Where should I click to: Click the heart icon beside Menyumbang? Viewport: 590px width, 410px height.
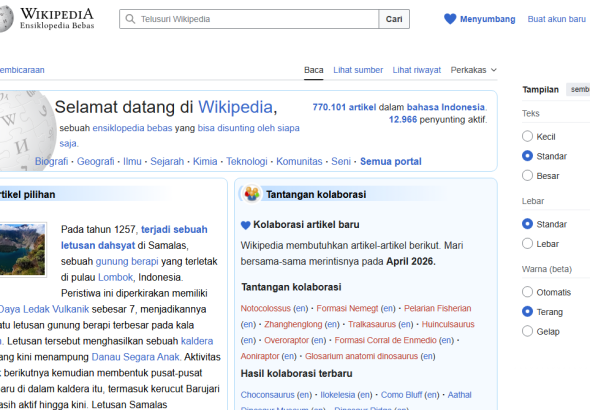tap(450, 19)
